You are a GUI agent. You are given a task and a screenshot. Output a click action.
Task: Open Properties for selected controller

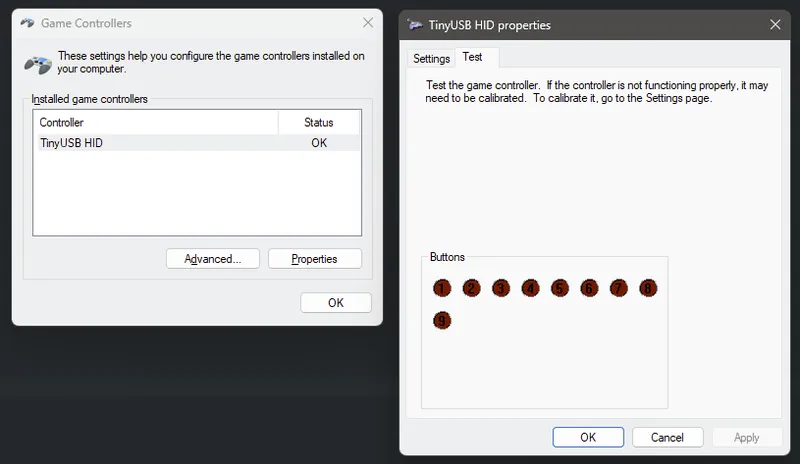[314, 259]
